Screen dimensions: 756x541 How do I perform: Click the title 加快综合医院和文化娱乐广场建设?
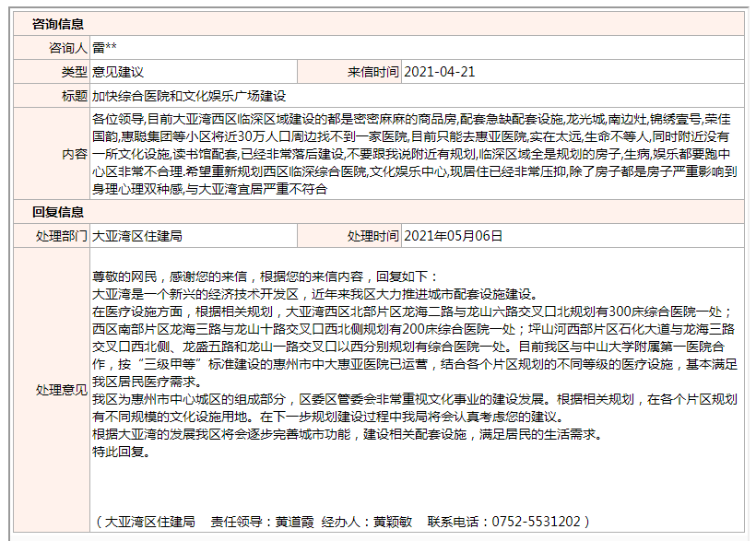point(189,96)
